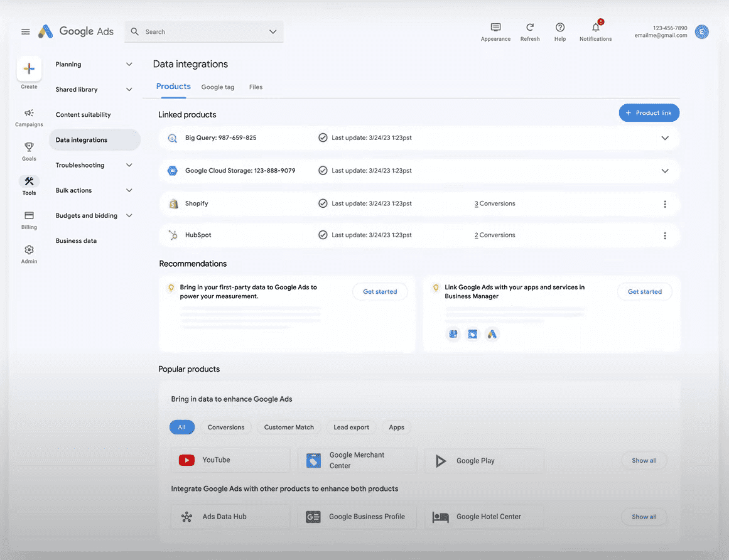
Task: Select the All filter chip
Action: (x=182, y=427)
